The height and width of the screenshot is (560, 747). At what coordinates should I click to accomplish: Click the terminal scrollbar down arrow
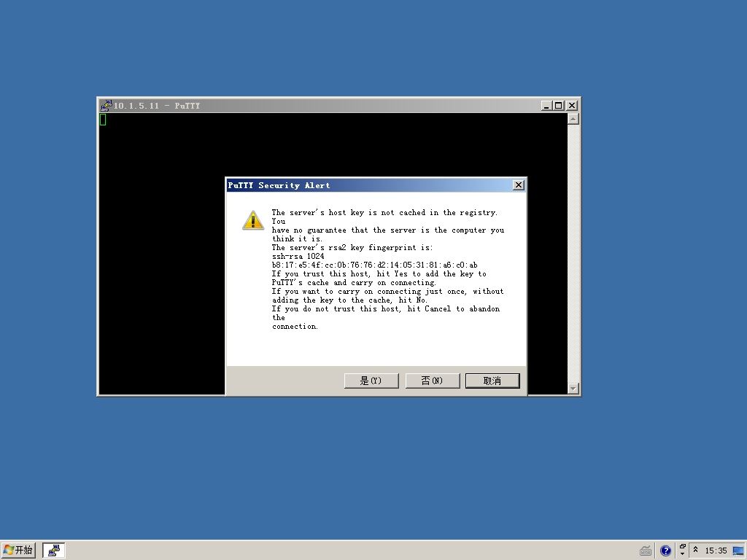click(x=573, y=389)
